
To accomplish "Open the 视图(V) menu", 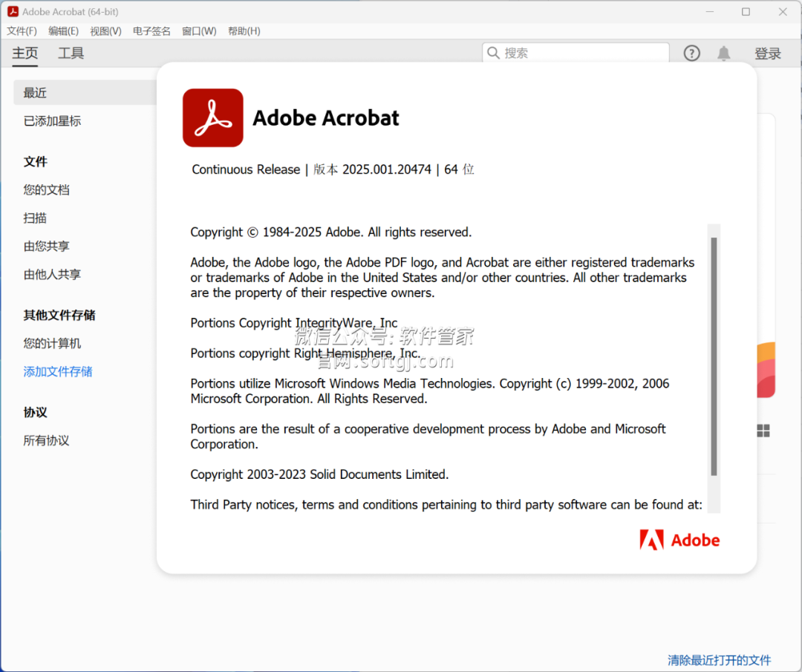I will (105, 31).
